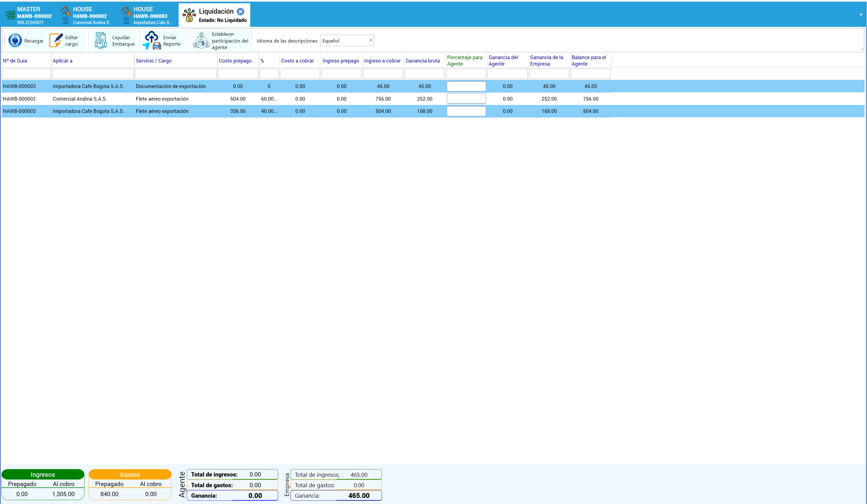Click Porcentaje para Agente field for Comercial Andina
The width and height of the screenshot is (867, 504).
tap(466, 99)
